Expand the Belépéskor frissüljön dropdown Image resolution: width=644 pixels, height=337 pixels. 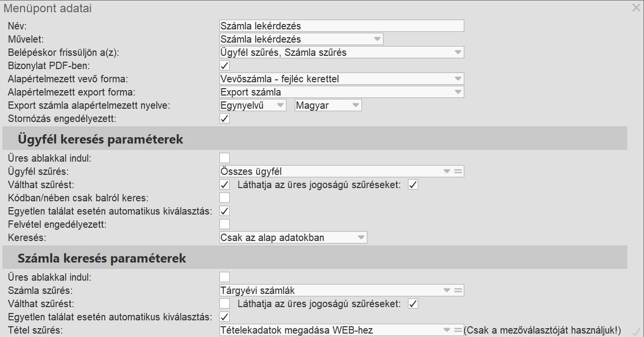click(x=457, y=52)
